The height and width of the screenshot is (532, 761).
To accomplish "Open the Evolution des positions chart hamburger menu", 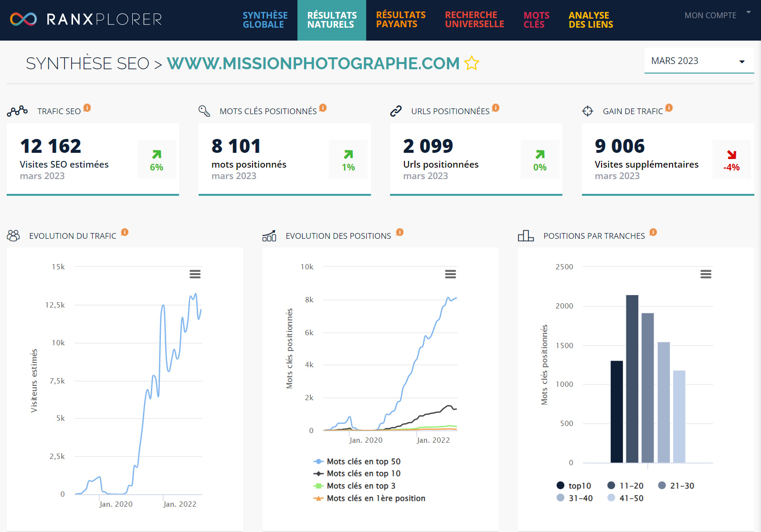I will click(450, 274).
